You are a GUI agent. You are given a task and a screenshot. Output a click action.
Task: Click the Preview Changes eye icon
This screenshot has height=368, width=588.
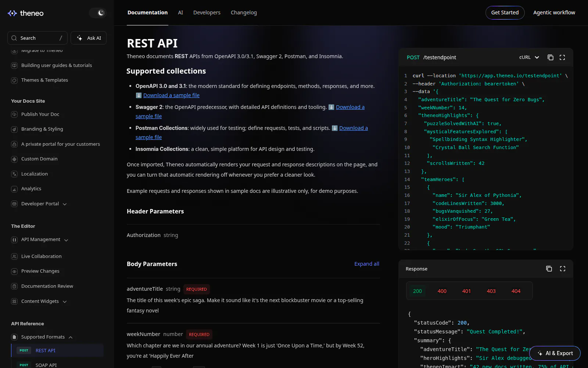pyautogui.click(x=14, y=271)
